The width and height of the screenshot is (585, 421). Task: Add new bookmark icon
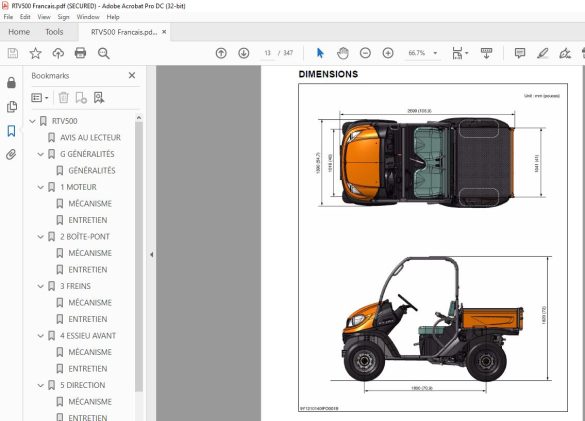(81, 98)
